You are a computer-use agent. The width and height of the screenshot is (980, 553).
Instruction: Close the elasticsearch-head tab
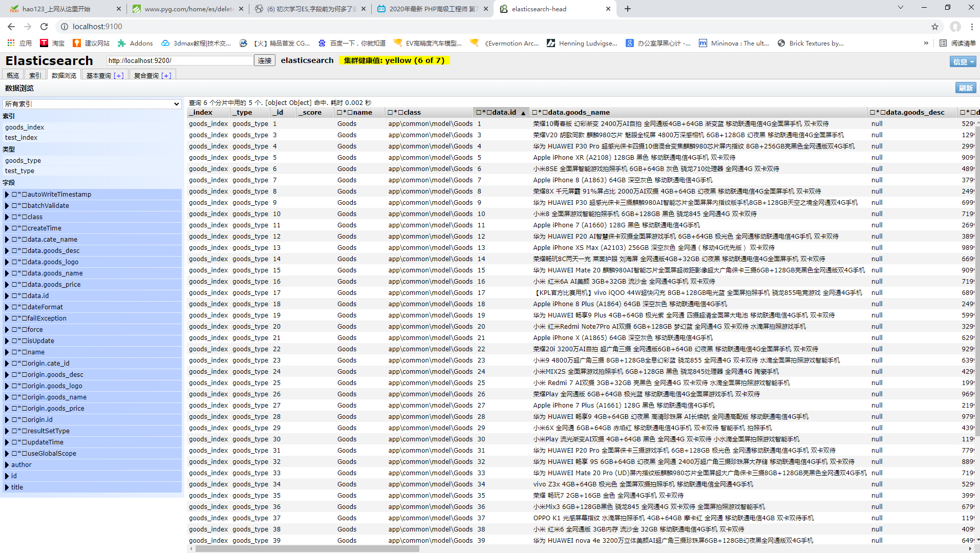point(608,9)
